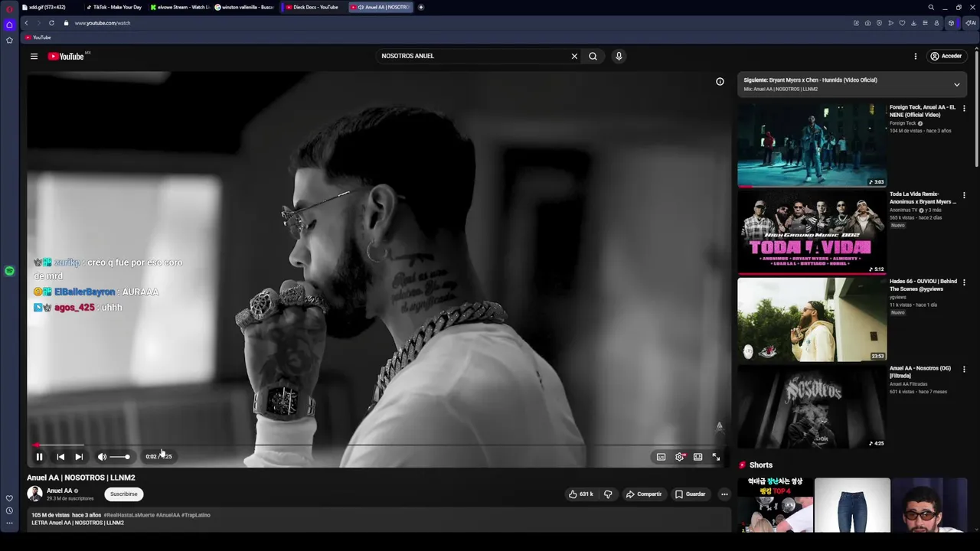Viewport: 980px width, 551px height.
Task: Sign in with the Acceder button
Action: click(x=946, y=56)
